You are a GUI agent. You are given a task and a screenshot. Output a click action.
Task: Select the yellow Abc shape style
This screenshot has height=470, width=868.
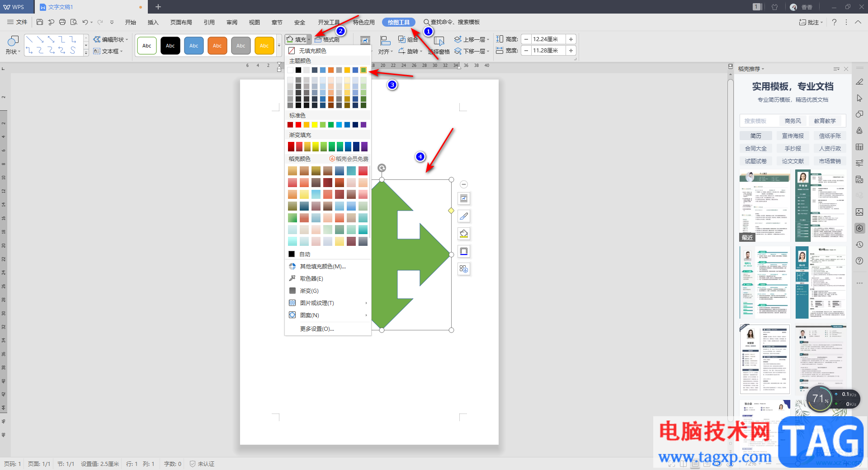(x=264, y=46)
